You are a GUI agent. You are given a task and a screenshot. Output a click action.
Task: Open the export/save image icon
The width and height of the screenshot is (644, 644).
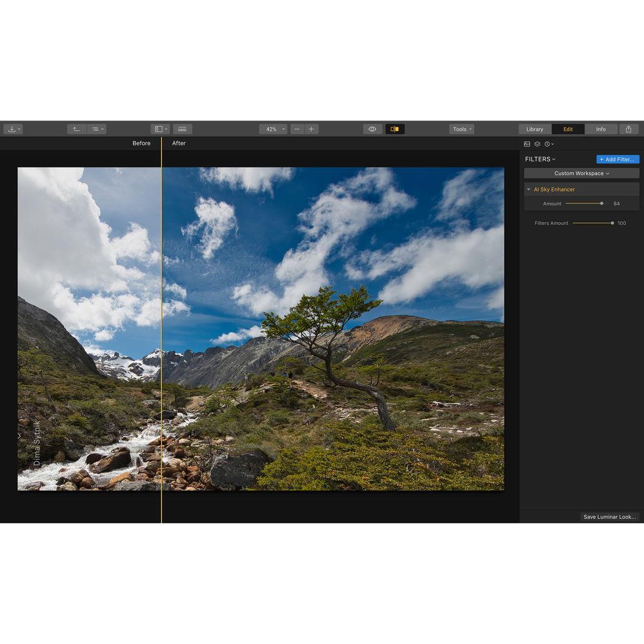13,129
